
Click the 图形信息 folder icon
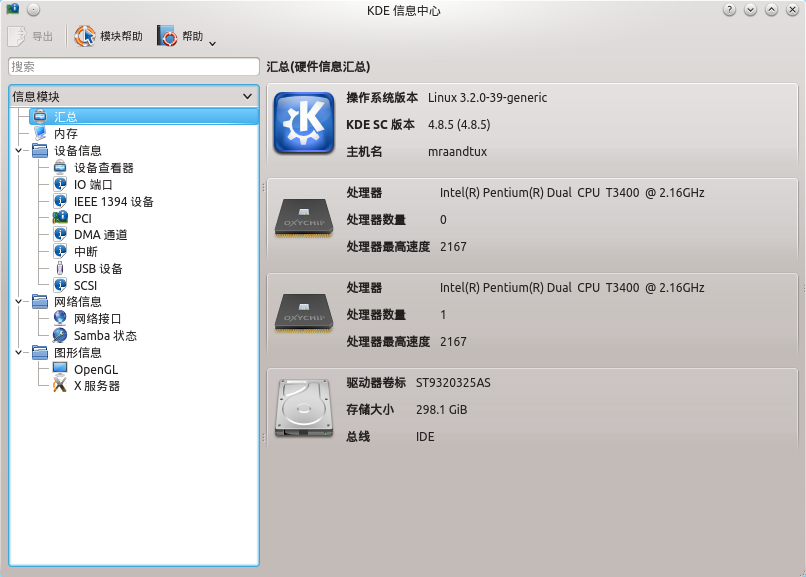(40, 352)
